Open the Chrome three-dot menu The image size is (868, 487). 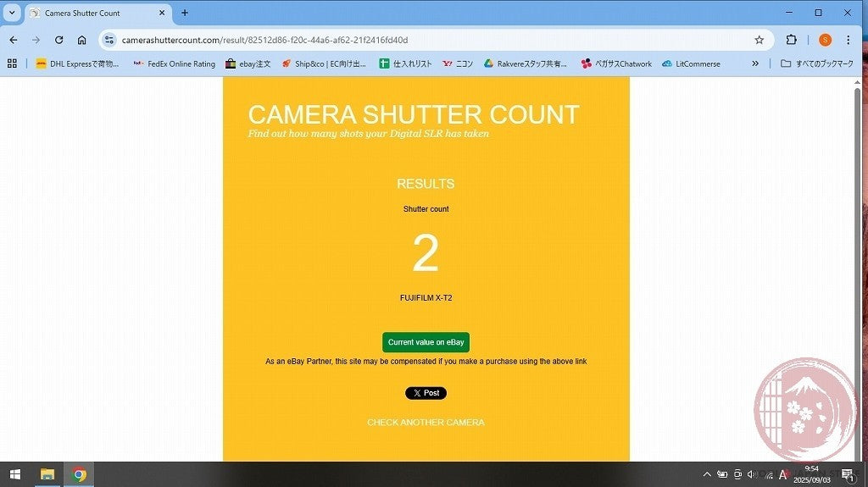pyautogui.click(x=848, y=40)
